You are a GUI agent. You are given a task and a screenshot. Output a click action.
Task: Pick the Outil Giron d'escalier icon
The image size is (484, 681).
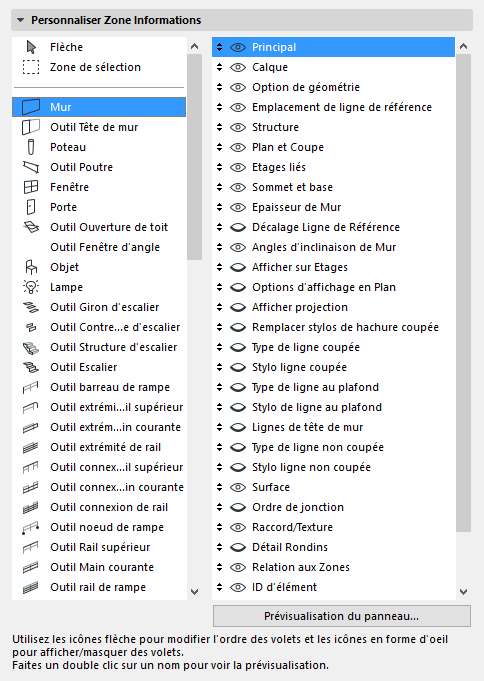click(31, 307)
